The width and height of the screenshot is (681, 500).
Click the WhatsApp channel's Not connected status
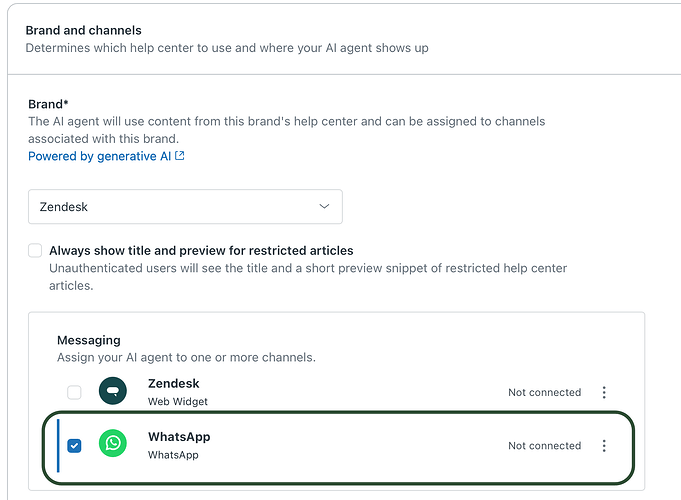545,446
